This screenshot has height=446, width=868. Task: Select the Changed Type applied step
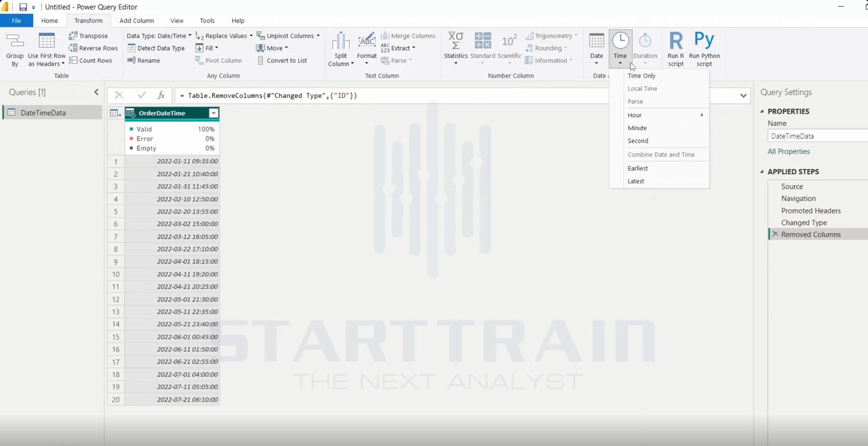(804, 223)
